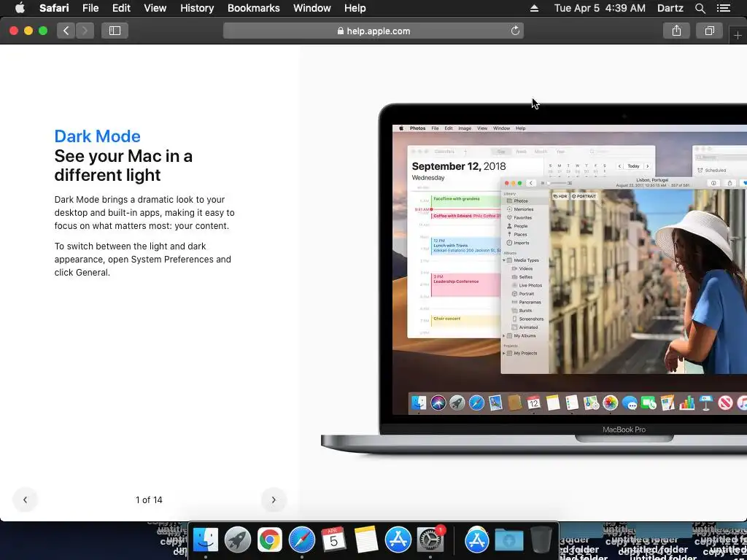Viewport: 747px width, 560px height.
Task: Open App Store icon left of System Preferences
Action: point(398,540)
